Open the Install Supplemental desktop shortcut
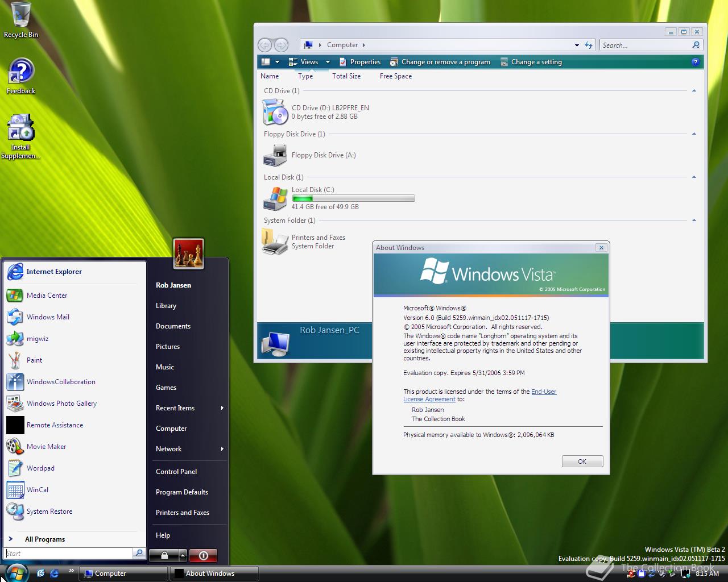 tap(20, 137)
